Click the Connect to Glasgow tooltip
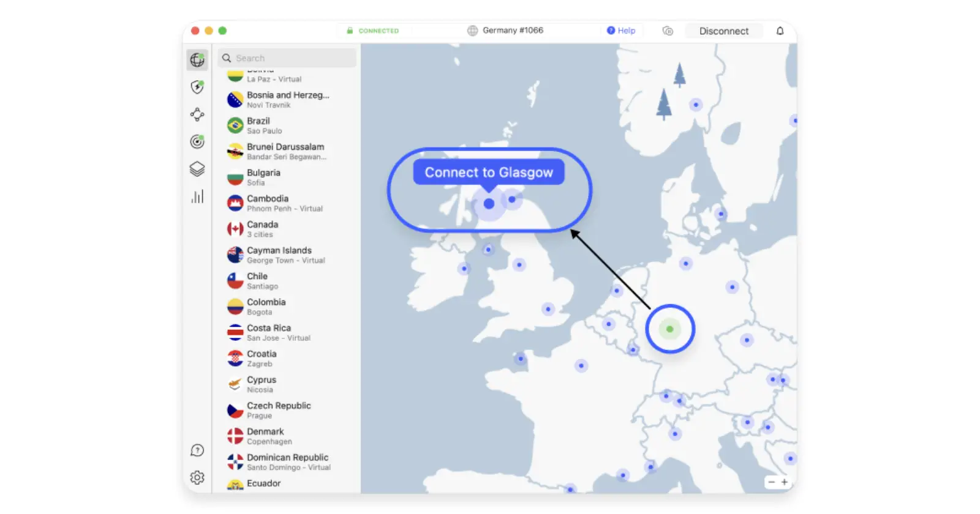 point(489,173)
